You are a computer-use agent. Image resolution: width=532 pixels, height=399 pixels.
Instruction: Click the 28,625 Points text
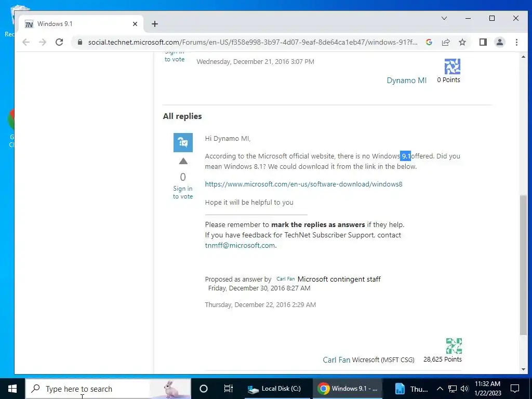click(443, 360)
